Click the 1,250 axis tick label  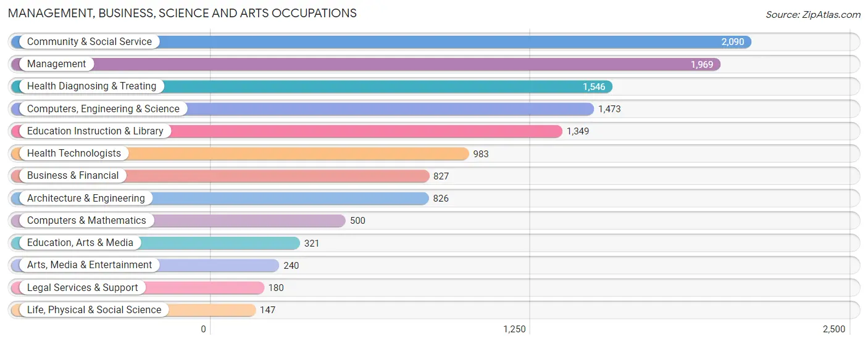coord(514,329)
